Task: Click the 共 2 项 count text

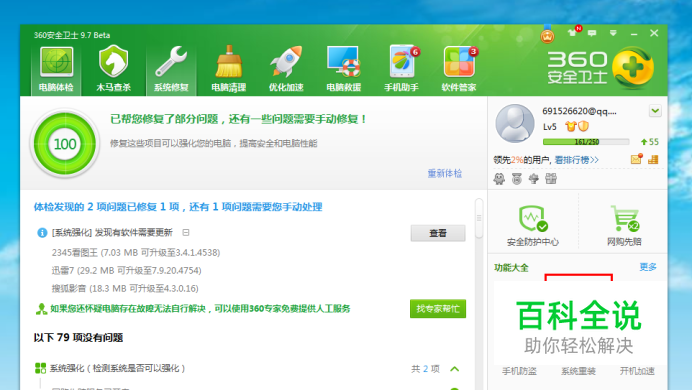Action: 425,369
